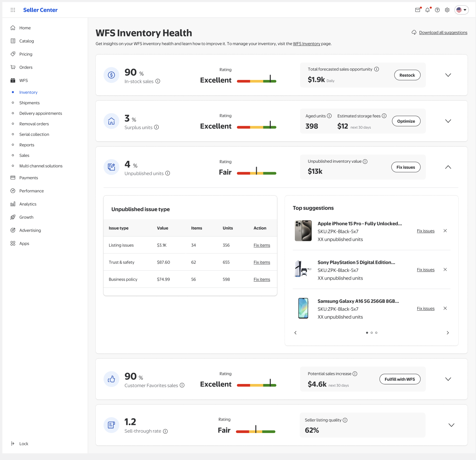
Task: Click Fix items for Trust & safety
Action: [x=262, y=262]
